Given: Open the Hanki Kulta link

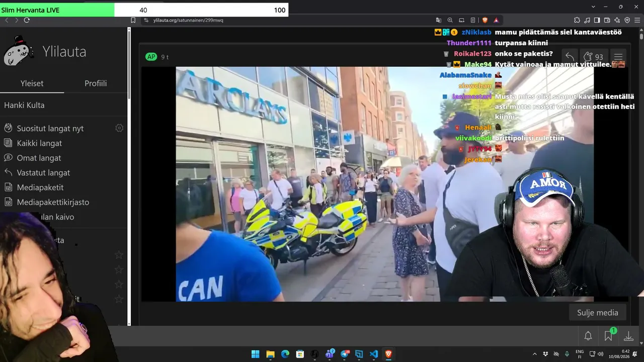Looking at the screenshot, I should [24, 105].
